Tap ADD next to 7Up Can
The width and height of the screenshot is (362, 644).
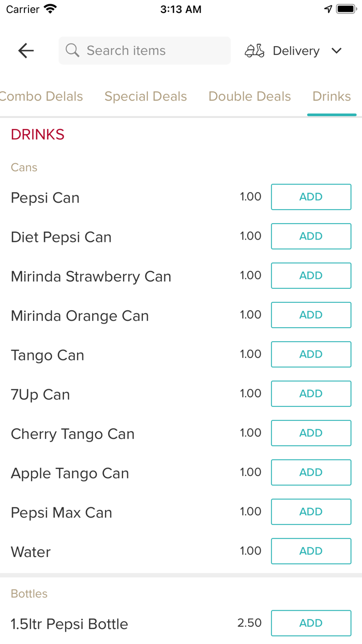(x=311, y=393)
